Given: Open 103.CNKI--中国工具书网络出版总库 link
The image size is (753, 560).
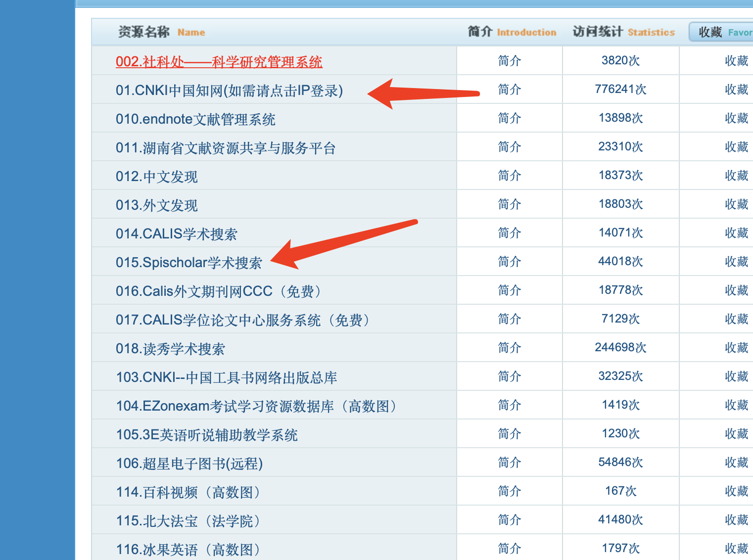Looking at the screenshot, I should (227, 377).
